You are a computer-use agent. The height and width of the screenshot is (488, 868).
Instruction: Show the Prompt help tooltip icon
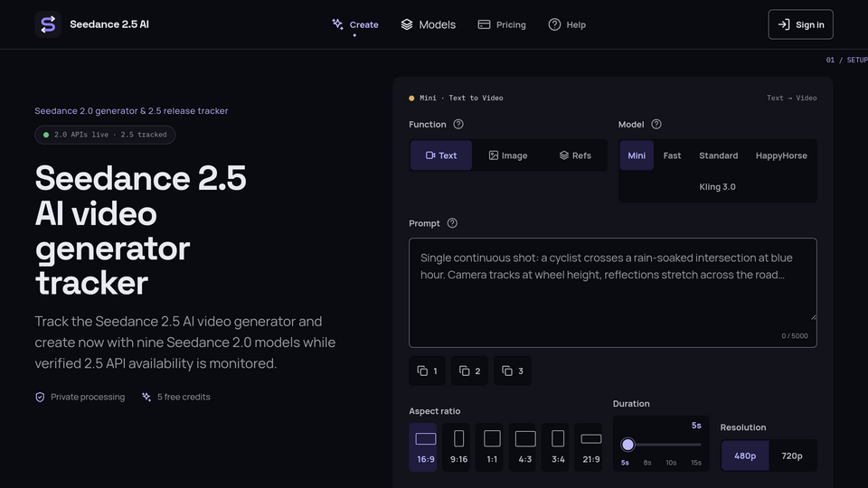point(452,223)
